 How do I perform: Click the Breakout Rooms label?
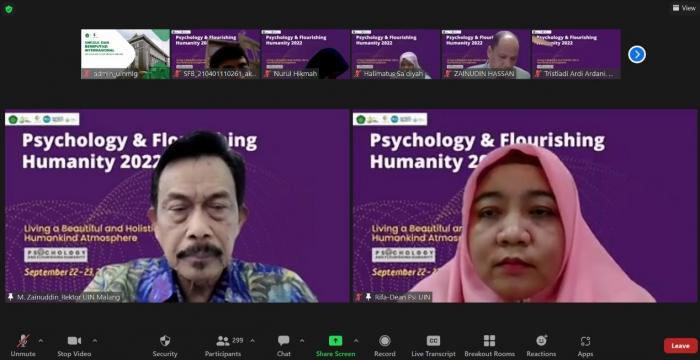[x=489, y=354]
